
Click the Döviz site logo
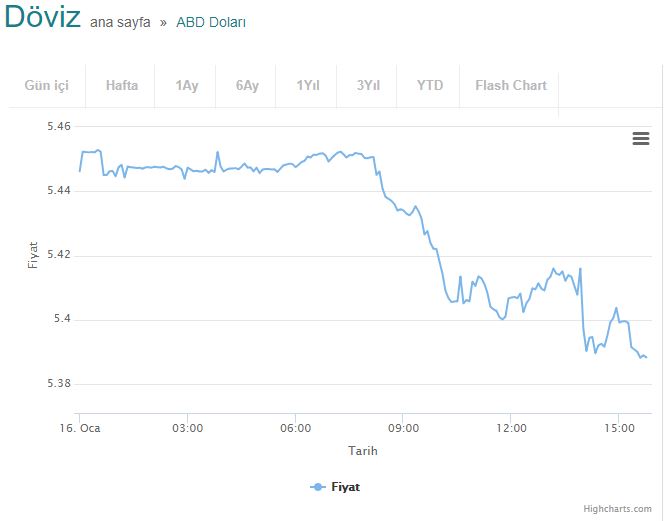(43, 17)
